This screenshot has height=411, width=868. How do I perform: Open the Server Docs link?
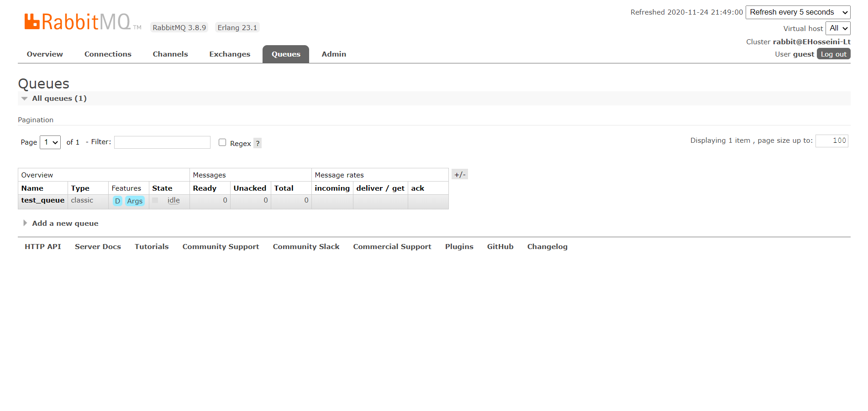[x=98, y=246]
